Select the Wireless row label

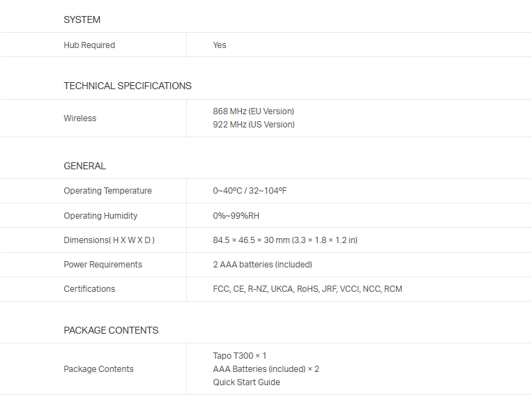80,118
